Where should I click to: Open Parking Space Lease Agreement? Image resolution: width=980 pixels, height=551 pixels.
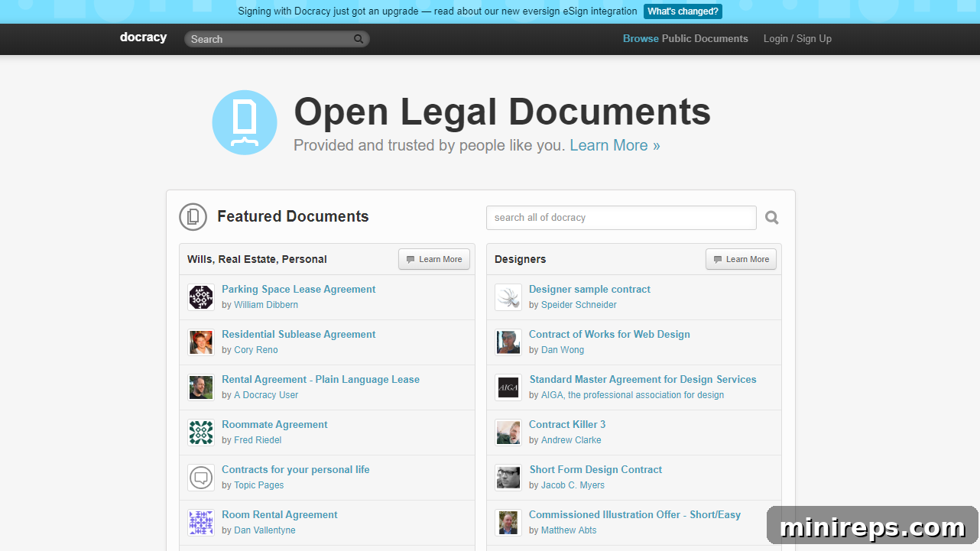click(299, 289)
